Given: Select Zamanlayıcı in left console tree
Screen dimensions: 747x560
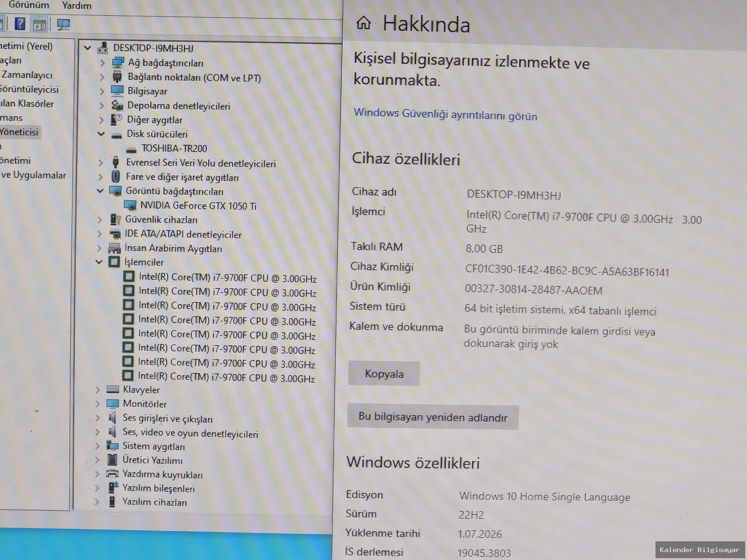Looking at the screenshot, I should tap(27, 75).
